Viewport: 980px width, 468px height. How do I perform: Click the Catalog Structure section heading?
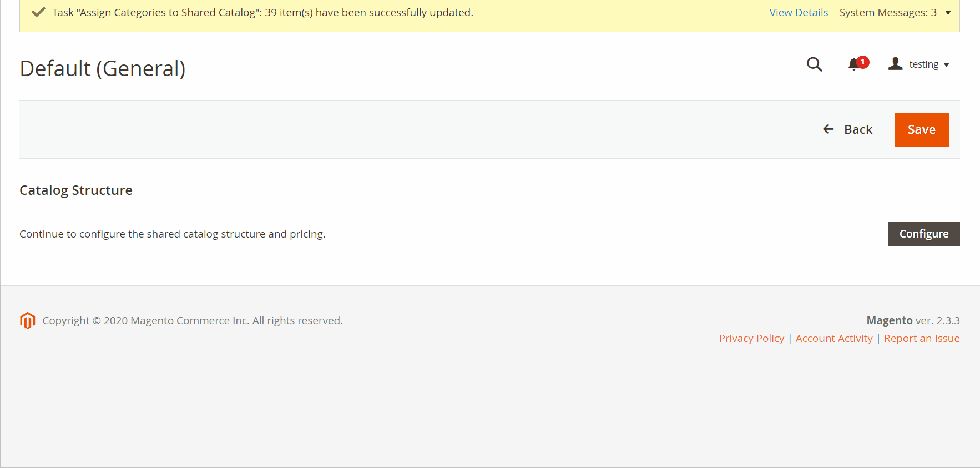point(76,190)
